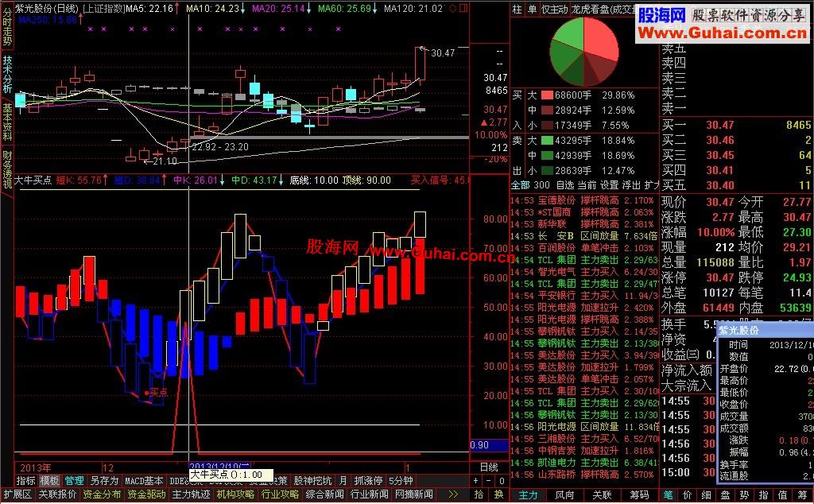Open the 综合新闻 tab
The width and height of the screenshot is (814, 504).
(x=325, y=494)
